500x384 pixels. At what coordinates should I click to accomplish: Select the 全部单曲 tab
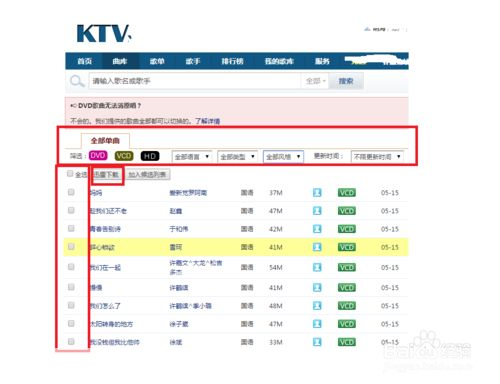click(x=105, y=140)
